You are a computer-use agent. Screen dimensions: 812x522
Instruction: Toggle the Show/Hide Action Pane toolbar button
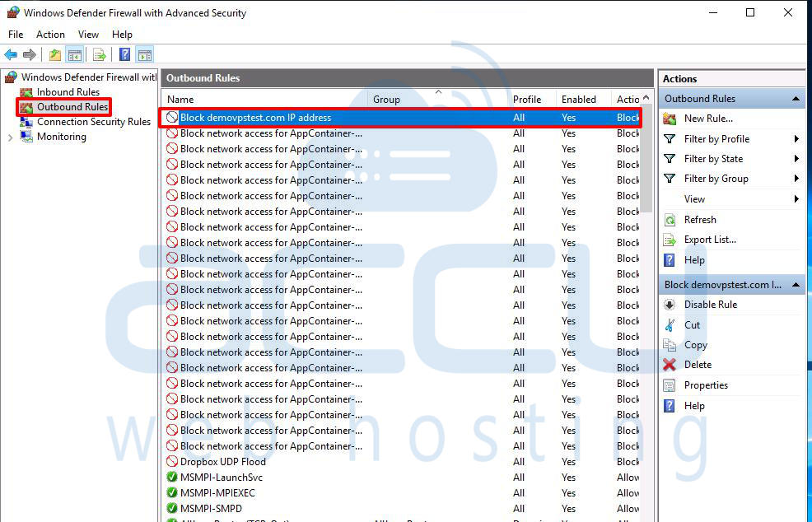145,55
